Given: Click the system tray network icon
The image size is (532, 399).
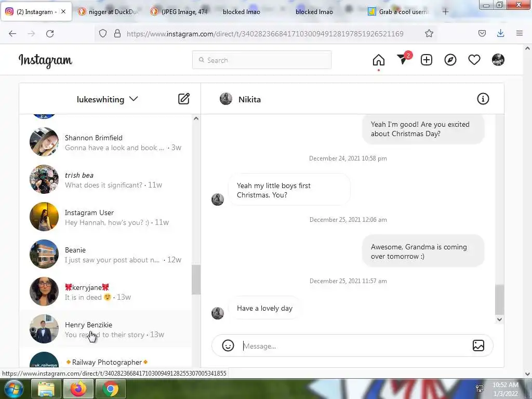Looking at the screenshot, I should click(x=480, y=389).
